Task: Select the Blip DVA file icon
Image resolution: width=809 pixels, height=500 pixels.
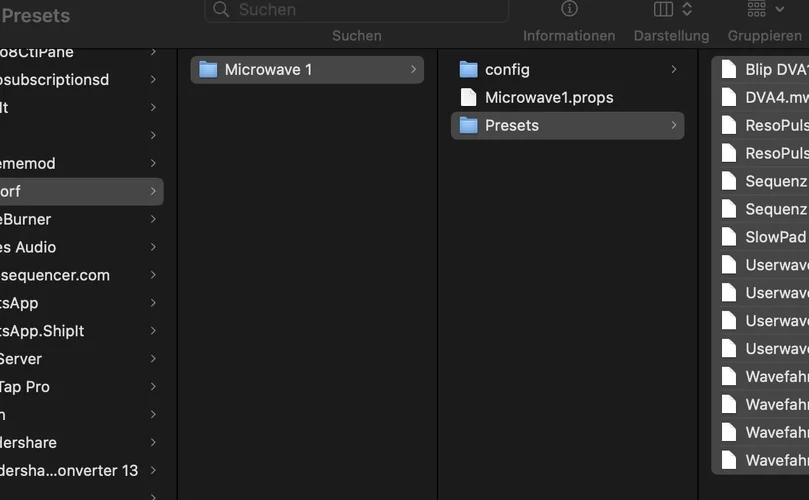Action: [x=729, y=69]
